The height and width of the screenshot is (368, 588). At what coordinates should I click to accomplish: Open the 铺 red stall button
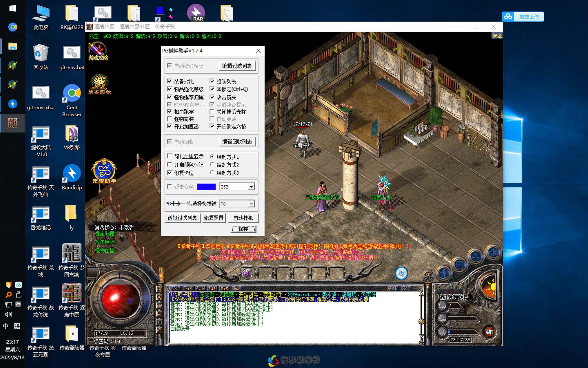(489, 332)
